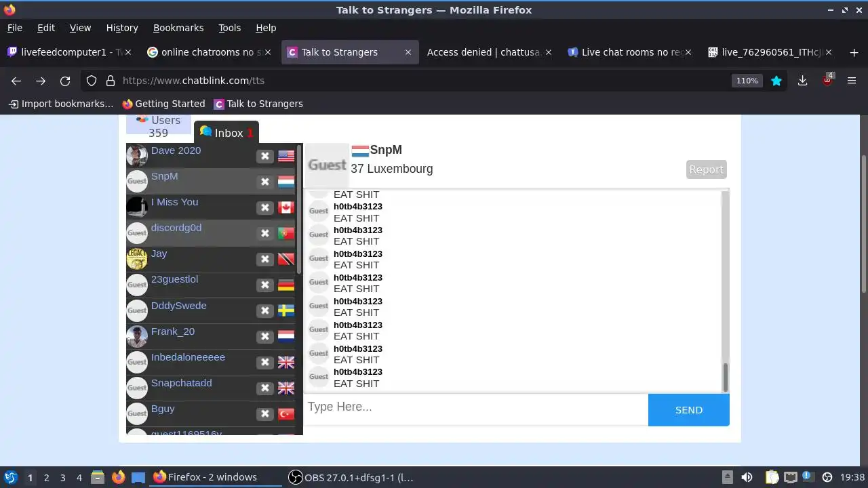The image size is (868, 488).
Task: Switch to Access denied chattusa tab
Action: pyautogui.click(x=488, y=52)
